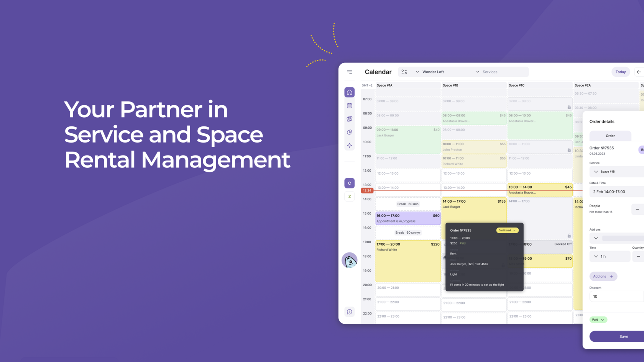644x362 pixels.
Task: Click the 12:34 current time marker
Action: pyautogui.click(x=367, y=190)
